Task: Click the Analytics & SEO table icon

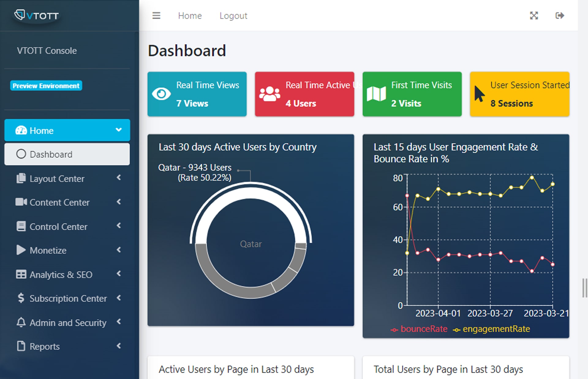Action: [21, 274]
